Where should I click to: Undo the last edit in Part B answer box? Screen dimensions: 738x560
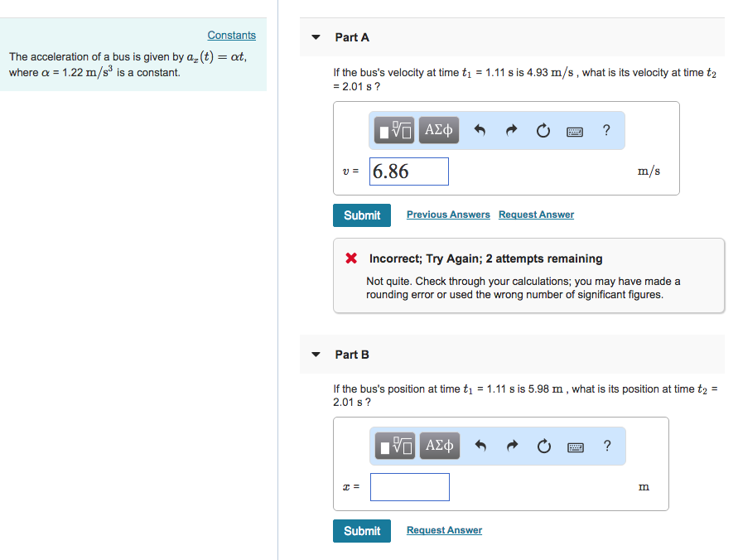point(482,446)
